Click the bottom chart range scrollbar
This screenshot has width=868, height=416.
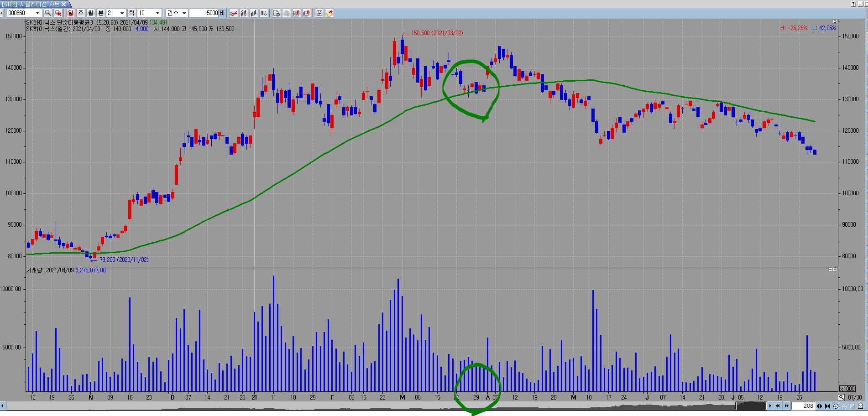(x=365, y=406)
